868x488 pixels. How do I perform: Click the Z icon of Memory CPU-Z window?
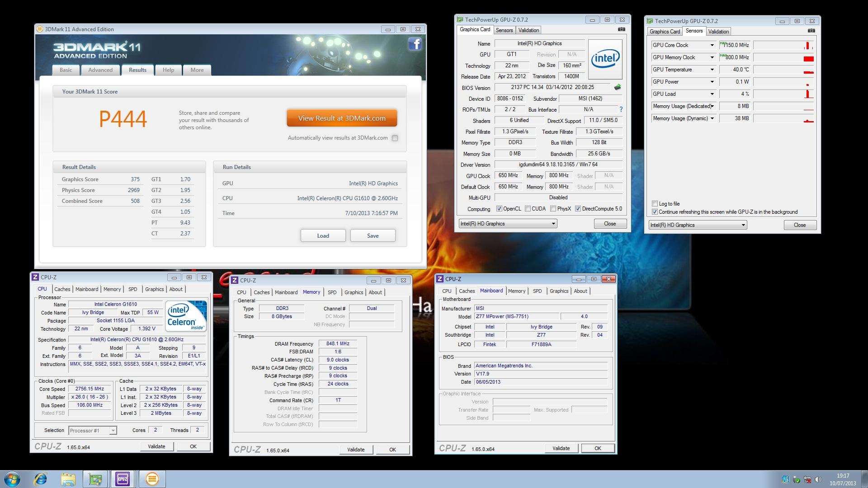[x=235, y=280]
